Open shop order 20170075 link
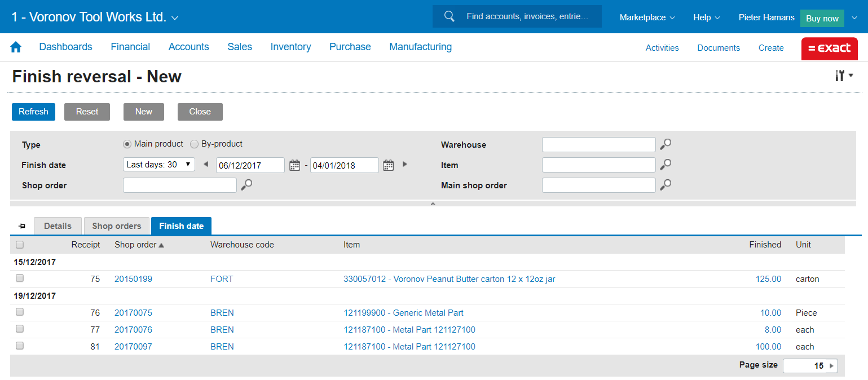 coord(133,313)
